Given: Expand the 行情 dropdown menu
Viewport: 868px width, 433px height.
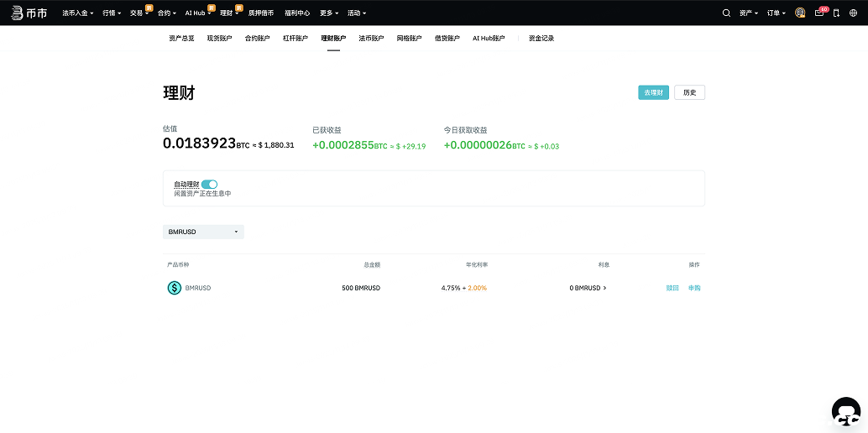Looking at the screenshot, I should [112, 13].
